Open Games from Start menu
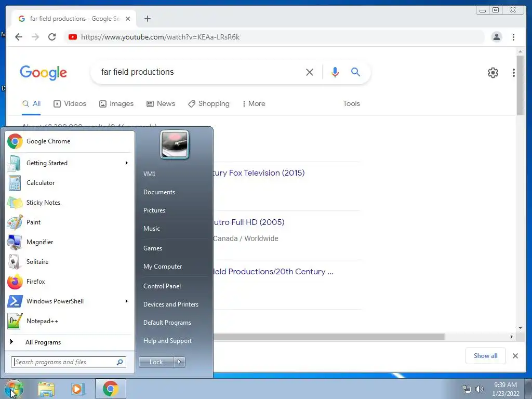This screenshot has width=532, height=399. (x=153, y=248)
